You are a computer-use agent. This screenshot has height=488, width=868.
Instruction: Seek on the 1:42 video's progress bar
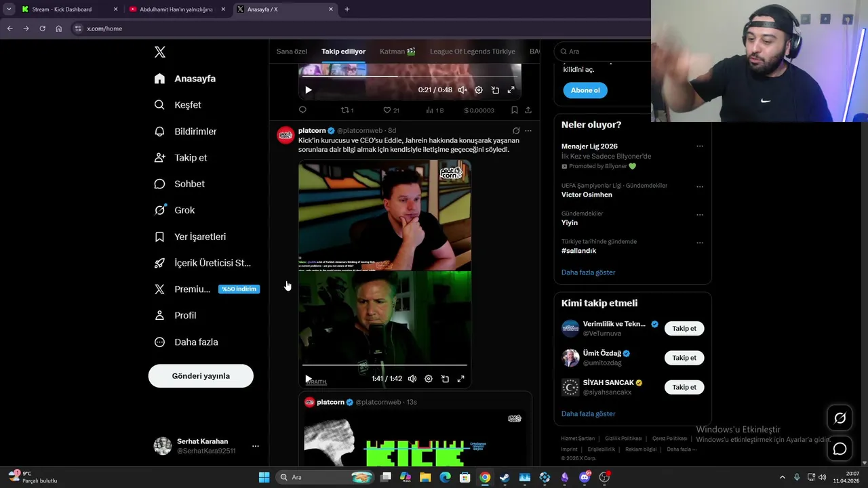[x=384, y=365]
